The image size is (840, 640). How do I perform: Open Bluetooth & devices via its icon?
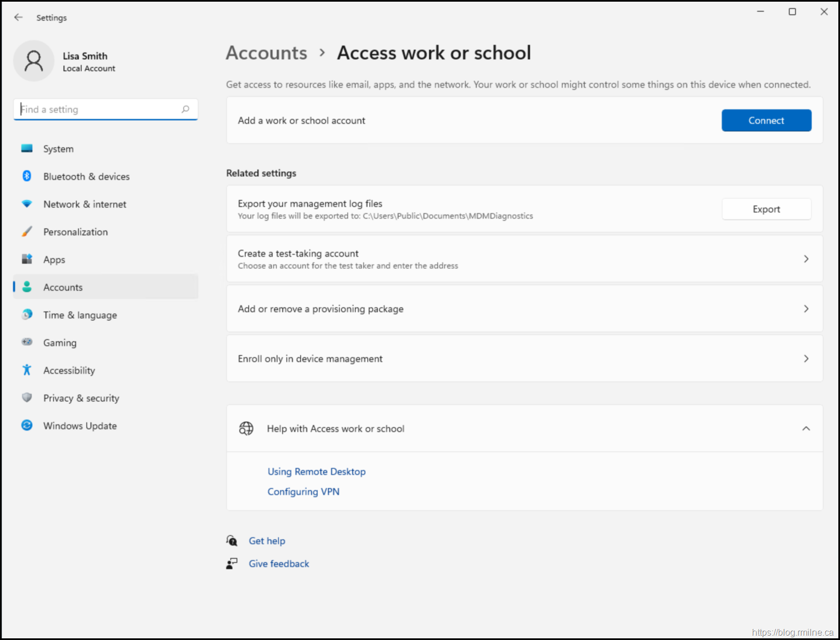[27, 176]
